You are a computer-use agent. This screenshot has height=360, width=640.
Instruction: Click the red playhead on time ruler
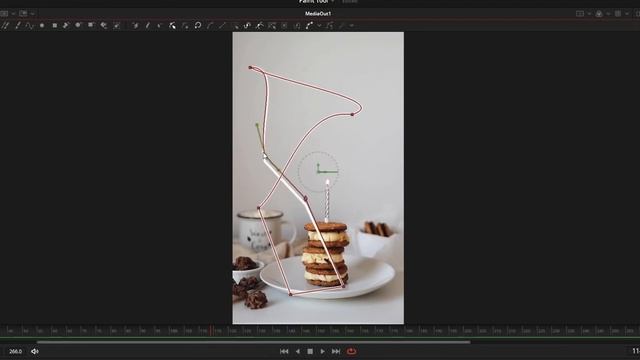pos(211,330)
